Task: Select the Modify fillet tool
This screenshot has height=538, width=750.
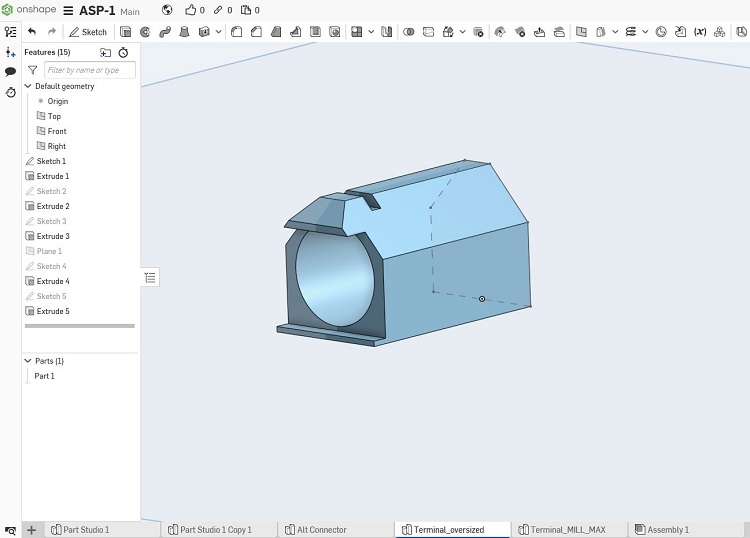Action: (x=500, y=32)
